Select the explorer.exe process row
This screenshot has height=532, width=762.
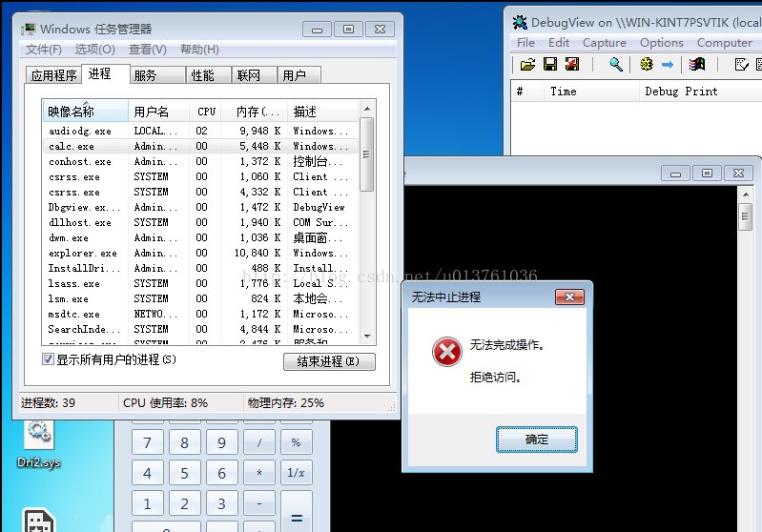coord(200,253)
